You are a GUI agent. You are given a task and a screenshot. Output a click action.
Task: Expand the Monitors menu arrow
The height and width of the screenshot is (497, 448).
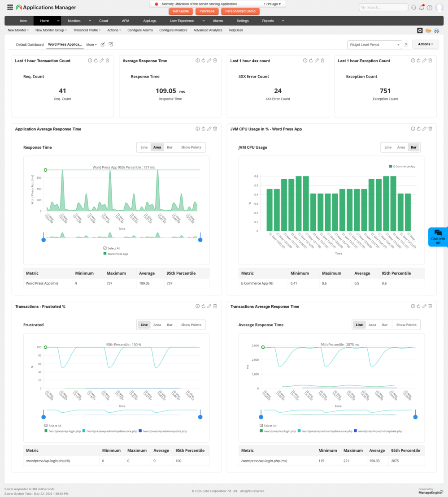tap(90, 21)
